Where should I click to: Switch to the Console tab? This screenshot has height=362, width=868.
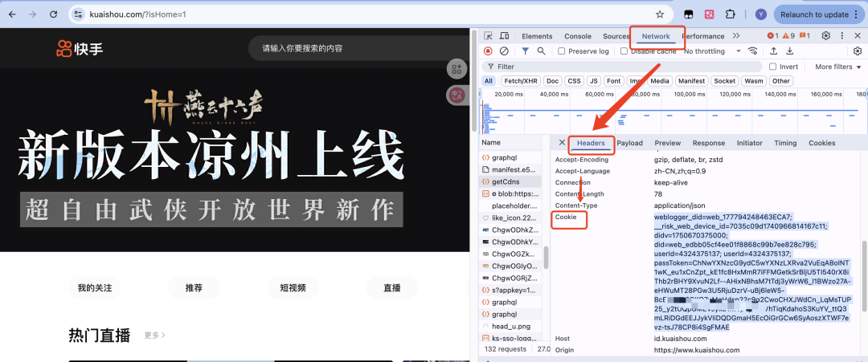tap(577, 36)
